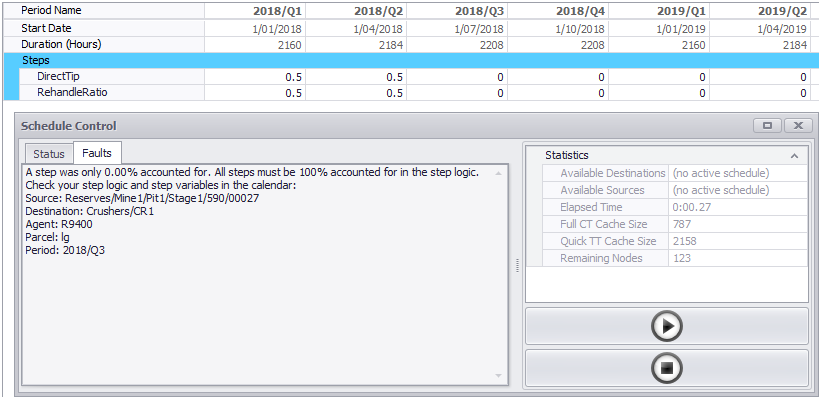Maximize the Schedule Control panel
The image size is (819, 397).
pos(767,125)
